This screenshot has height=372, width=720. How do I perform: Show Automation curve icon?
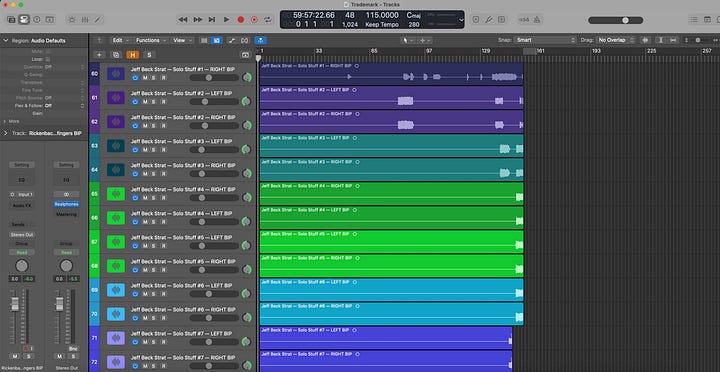click(x=232, y=40)
